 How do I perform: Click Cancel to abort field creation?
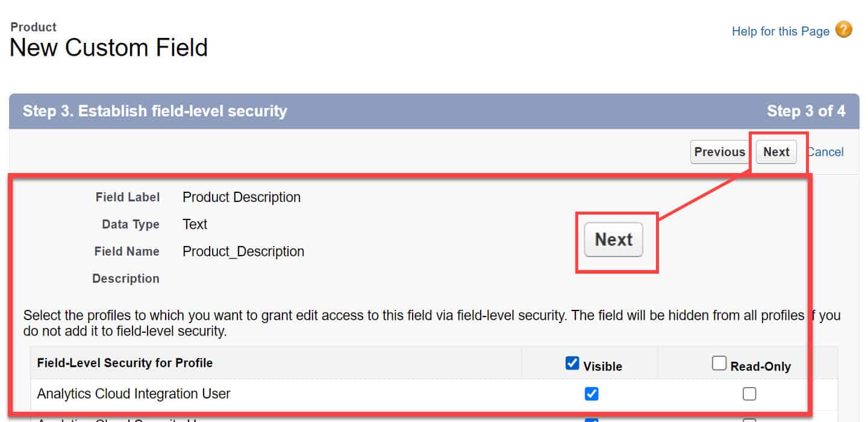[825, 152]
